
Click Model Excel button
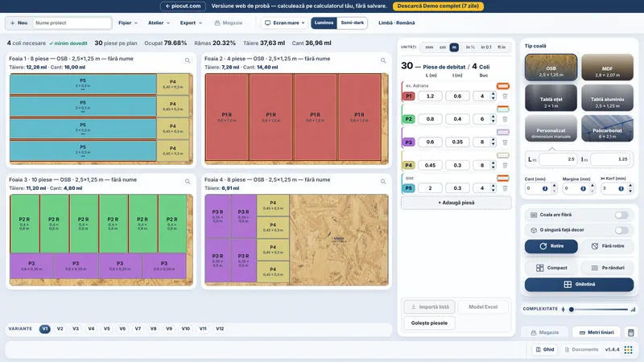coord(483,307)
